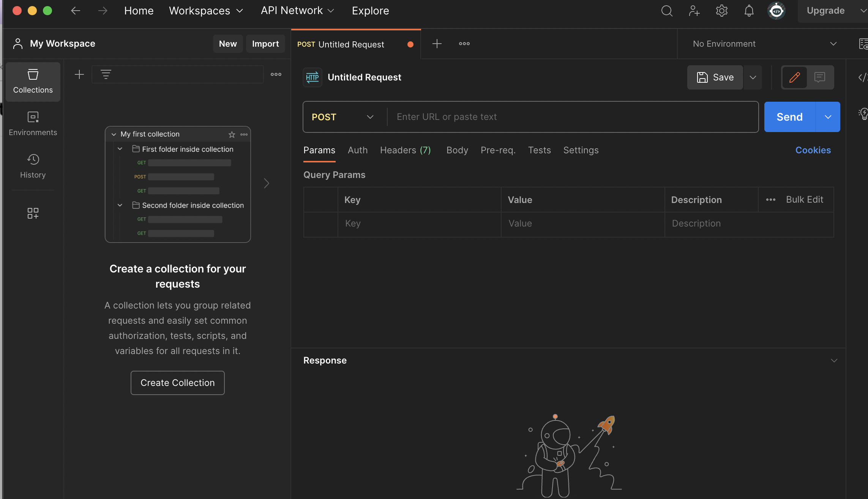The width and height of the screenshot is (868, 499).
Task: Click the search magnifier icon
Action: [667, 11]
